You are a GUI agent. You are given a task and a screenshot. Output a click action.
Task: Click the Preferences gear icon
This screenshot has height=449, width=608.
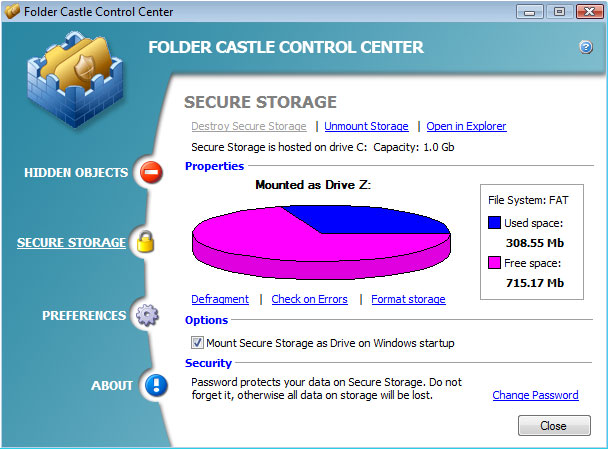(147, 315)
